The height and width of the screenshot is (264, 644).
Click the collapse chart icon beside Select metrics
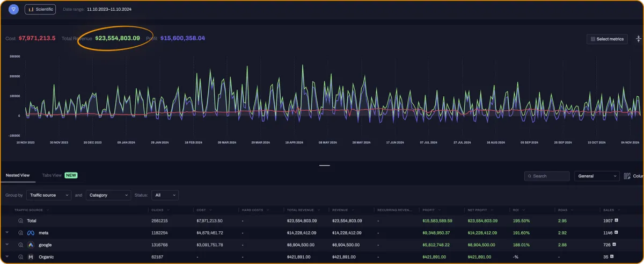pyautogui.click(x=639, y=39)
